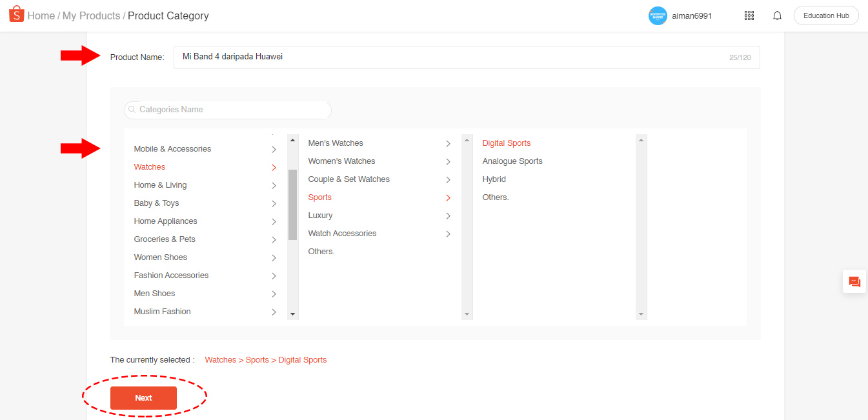The height and width of the screenshot is (420, 868).
Task: Select Home & Living category
Action: (160, 185)
